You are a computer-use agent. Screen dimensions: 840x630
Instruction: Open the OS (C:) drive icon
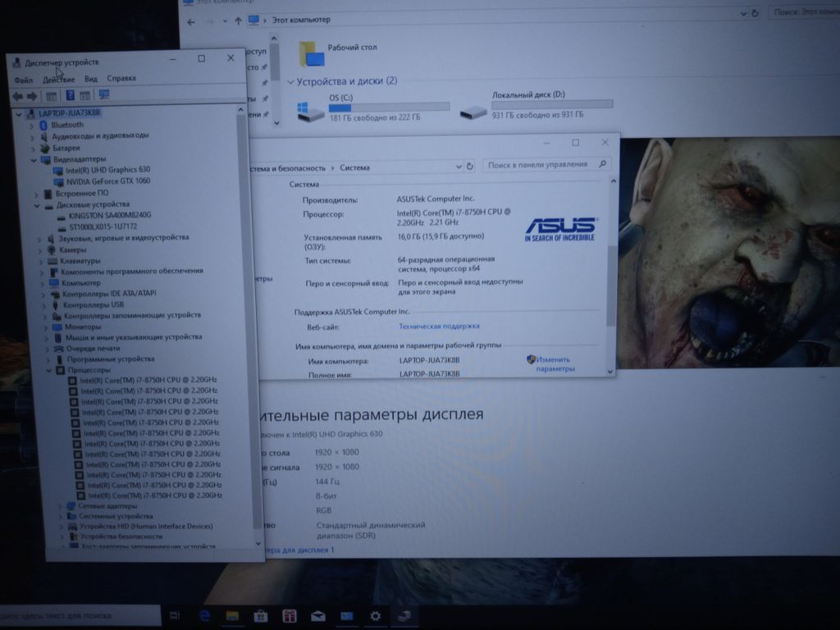(311, 112)
